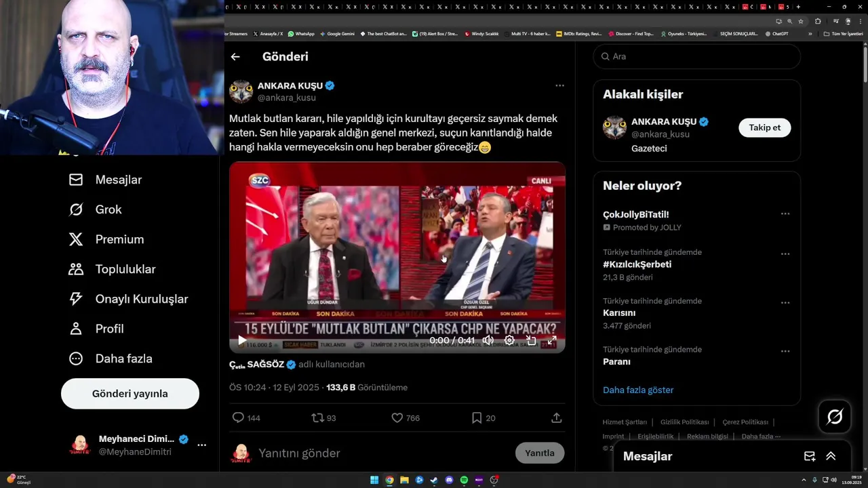Open the Google Gemini bookmark

click(x=337, y=33)
